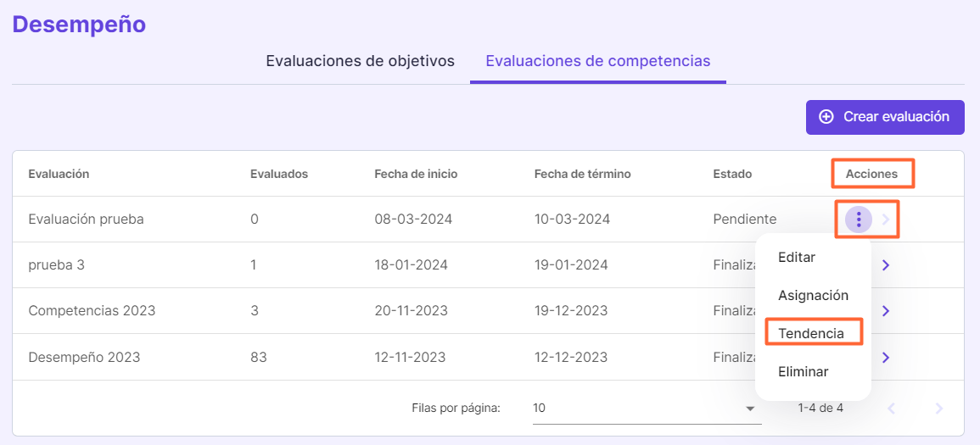Click the rows per page dropdown arrow
Screen dimensions: 980x445
pos(750,409)
